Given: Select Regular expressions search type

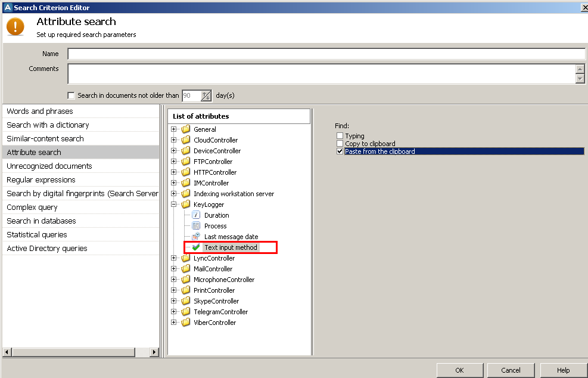Looking at the screenshot, I should click(x=80, y=180).
